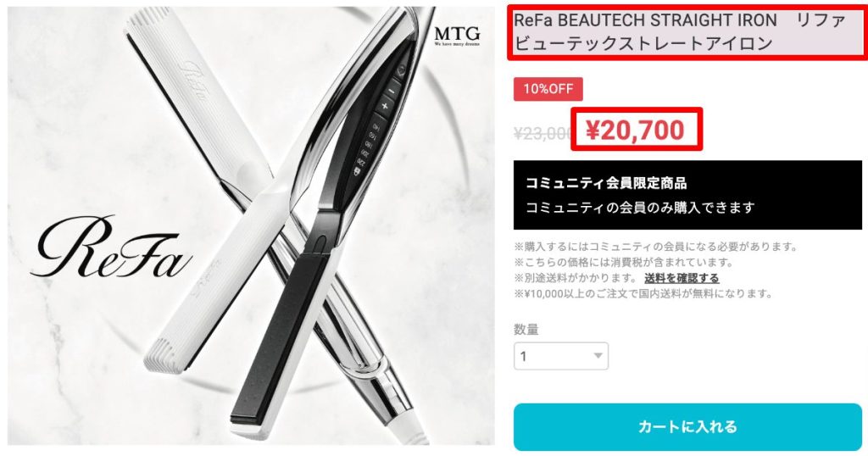
Task: Click the ¥10,000 free shipping note
Action: pyautogui.click(x=643, y=293)
